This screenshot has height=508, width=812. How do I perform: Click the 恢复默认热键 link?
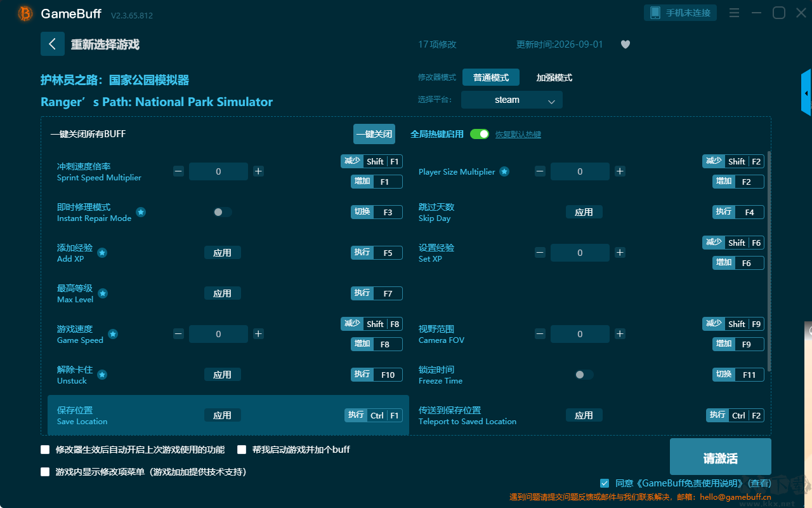[x=518, y=135]
